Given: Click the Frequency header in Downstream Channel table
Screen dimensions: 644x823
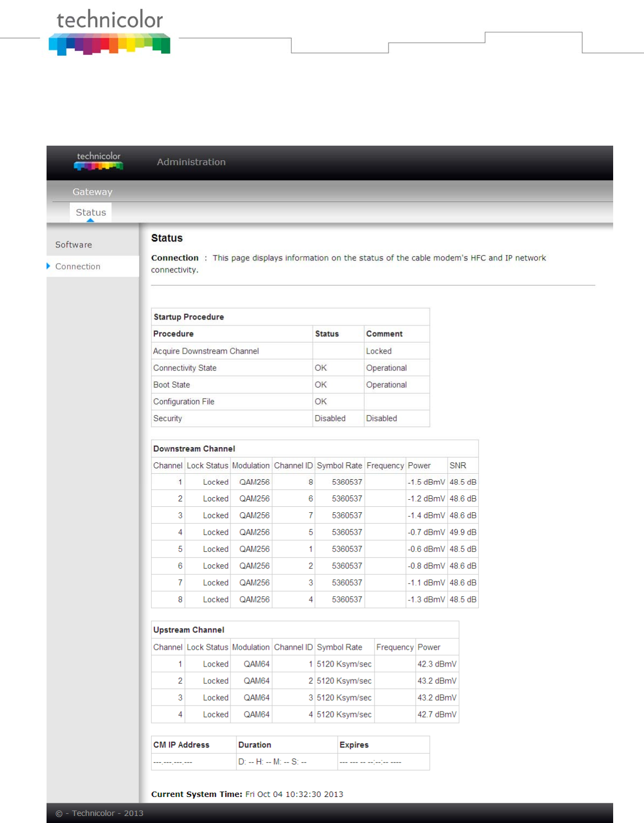Looking at the screenshot, I should (x=385, y=465).
